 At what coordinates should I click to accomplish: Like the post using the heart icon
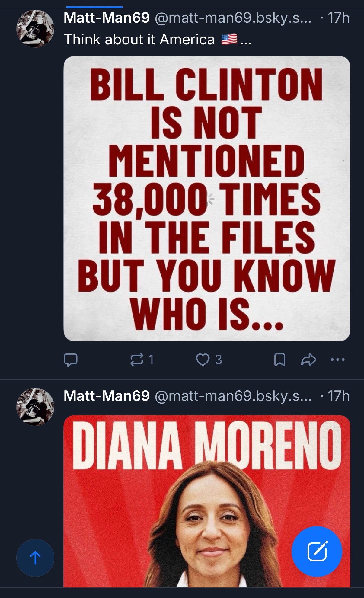click(203, 360)
